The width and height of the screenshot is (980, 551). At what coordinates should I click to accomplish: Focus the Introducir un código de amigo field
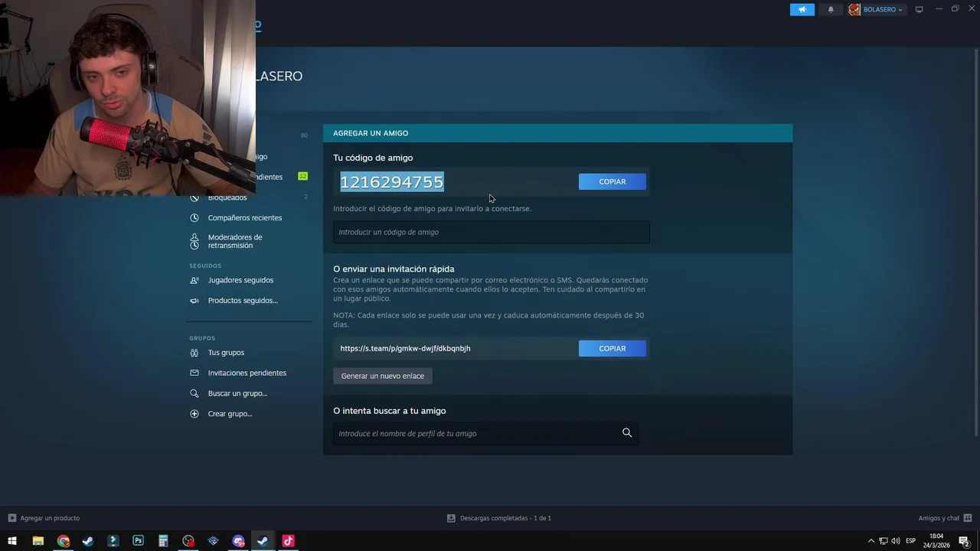[491, 232]
